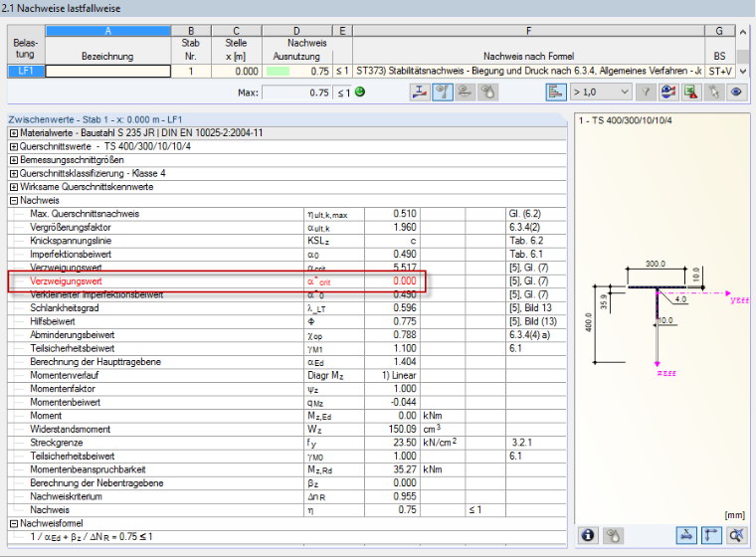Image resolution: width=756 pixels, height=557 pixels.
Task: Click the green smiley status icon
Action: [360, 92]
